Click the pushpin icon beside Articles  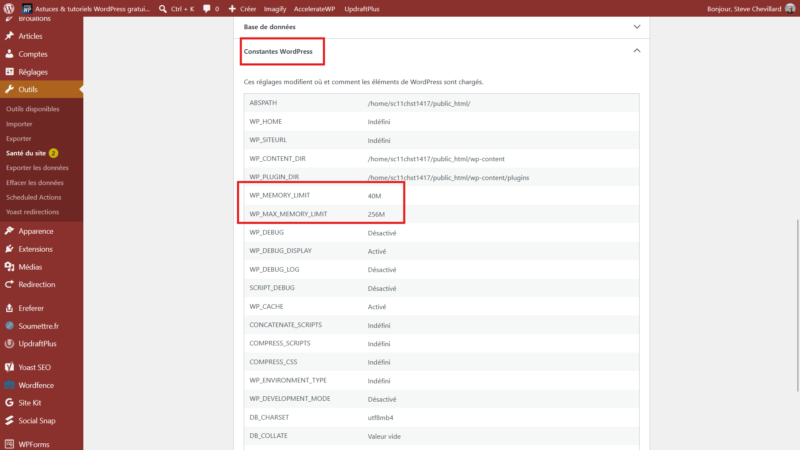9,36
